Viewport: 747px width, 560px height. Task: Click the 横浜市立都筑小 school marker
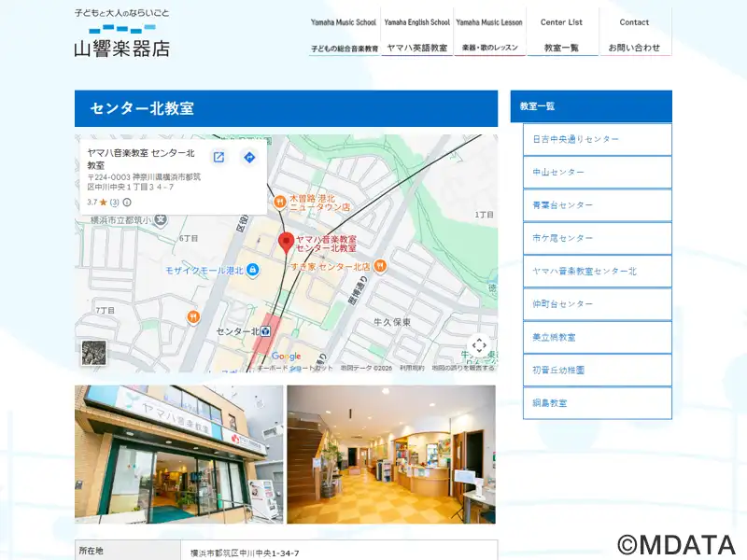click(x=161, y=220)
